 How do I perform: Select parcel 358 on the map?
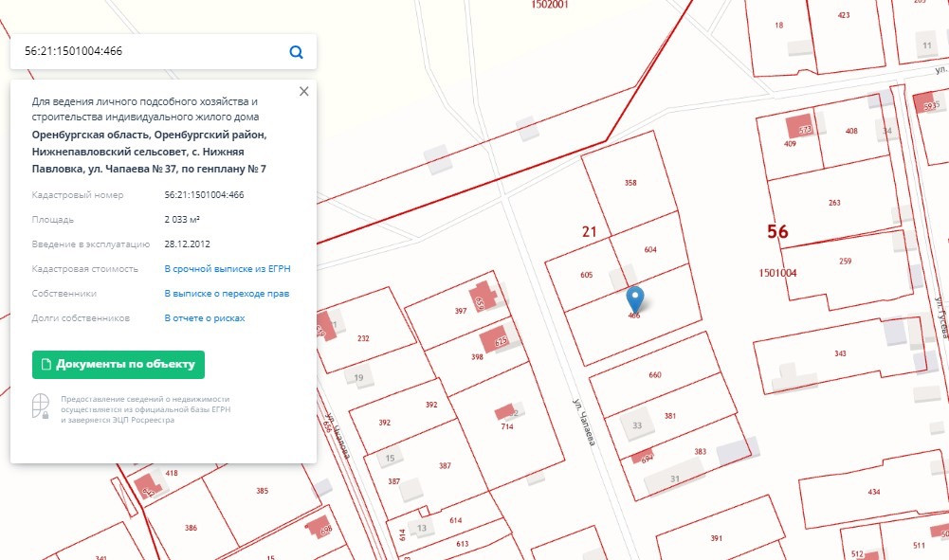630,183
